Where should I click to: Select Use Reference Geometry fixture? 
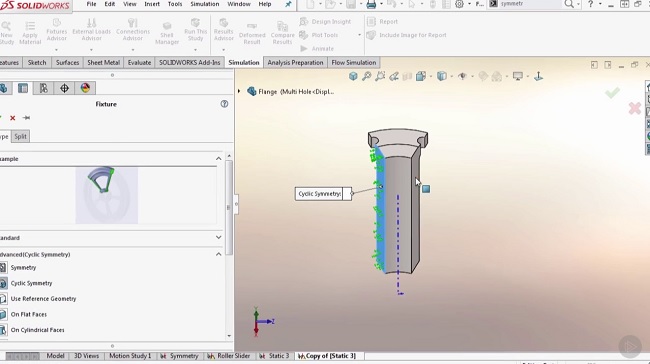tap(43, 299)
